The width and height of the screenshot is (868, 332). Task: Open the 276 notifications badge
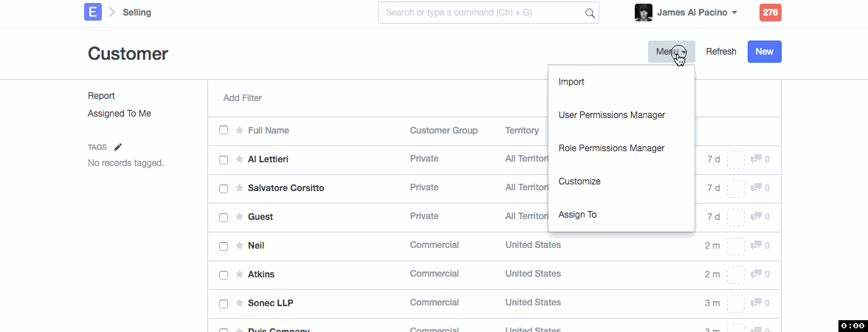[770, 13]
